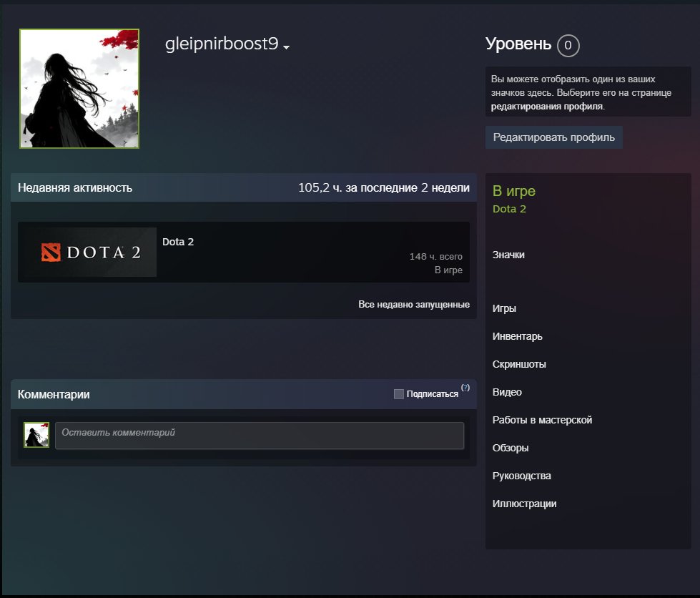Click the Оставить комментарий input field
This screenshot has height=598, width=700.
(x=260, y=436)
